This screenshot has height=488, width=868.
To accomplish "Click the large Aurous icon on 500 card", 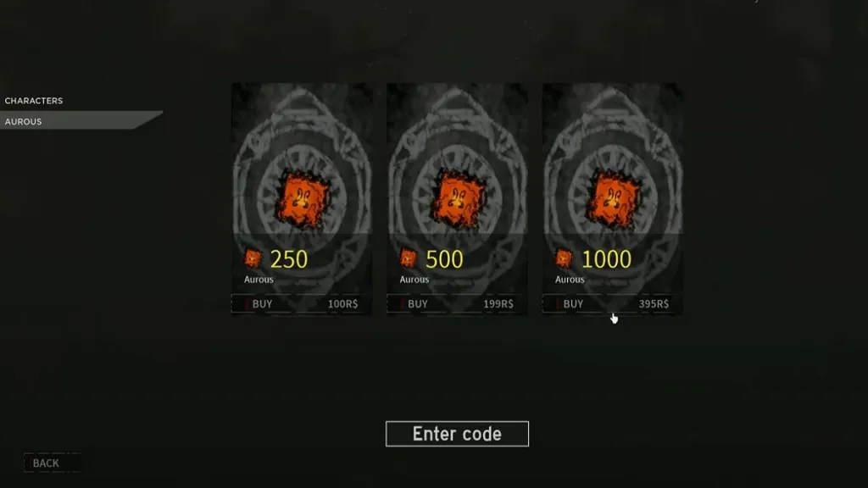I will coord(457,199).
